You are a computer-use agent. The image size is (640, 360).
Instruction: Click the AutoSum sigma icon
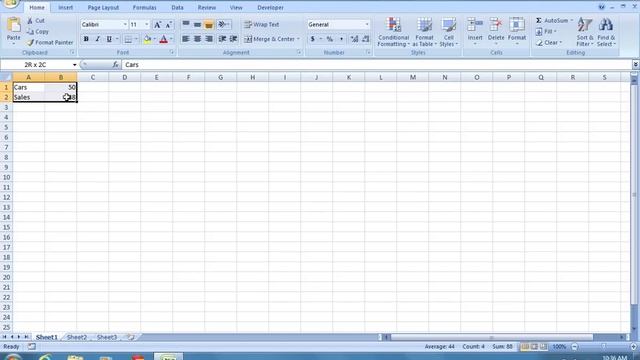coord(539,20)
